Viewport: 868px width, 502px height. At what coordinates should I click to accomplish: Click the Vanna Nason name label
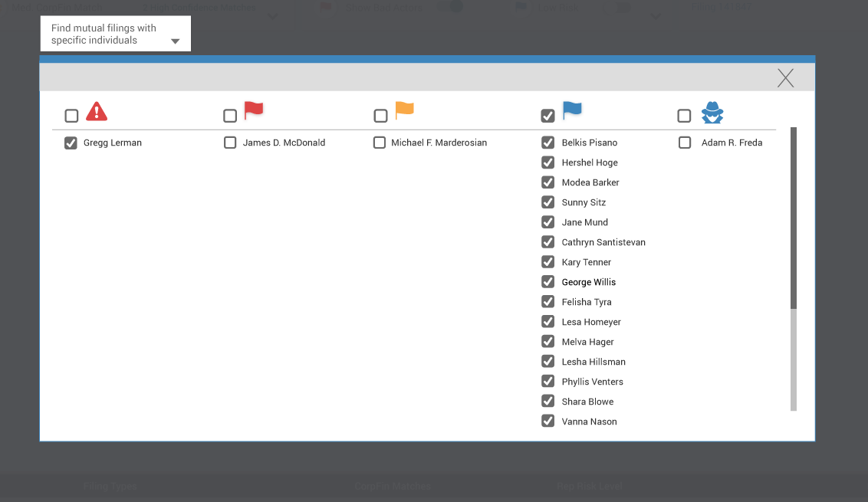pyautogui.click(x=589, y=422)
